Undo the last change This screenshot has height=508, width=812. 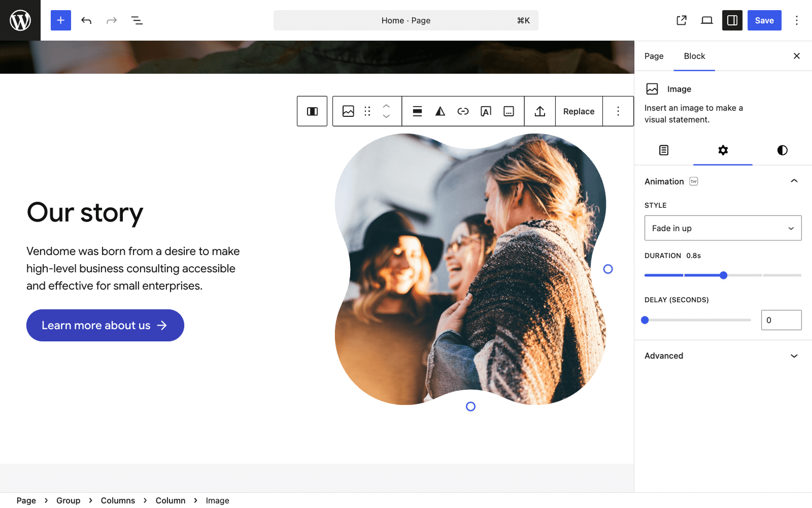[x=86, y=20]
